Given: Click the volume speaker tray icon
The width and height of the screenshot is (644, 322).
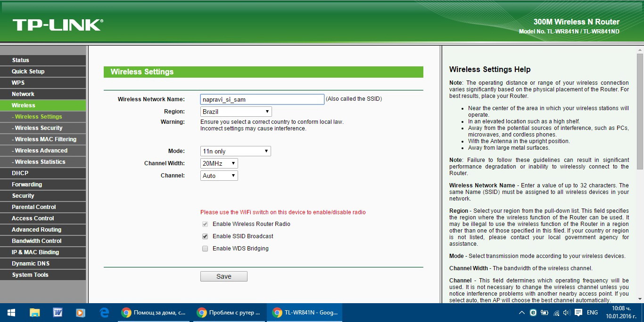Looking at the screenshot, I should pos(567,313).
